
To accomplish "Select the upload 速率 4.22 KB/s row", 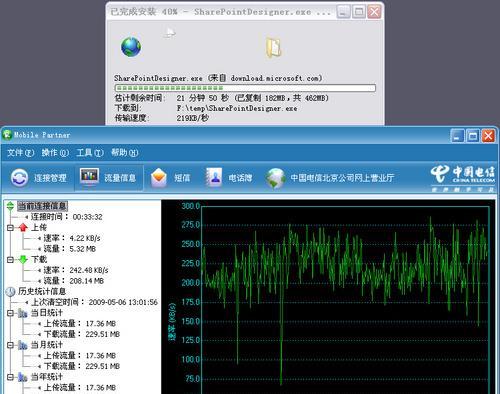I will coord(72,238).
